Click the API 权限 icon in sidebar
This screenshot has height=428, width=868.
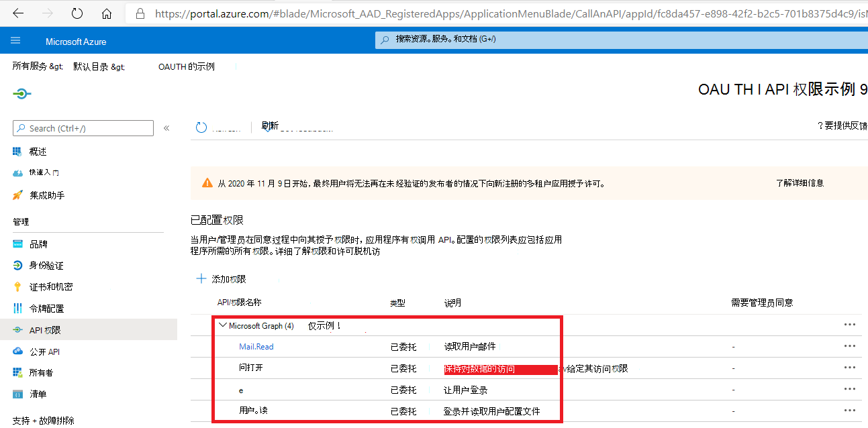pos(18,330)
